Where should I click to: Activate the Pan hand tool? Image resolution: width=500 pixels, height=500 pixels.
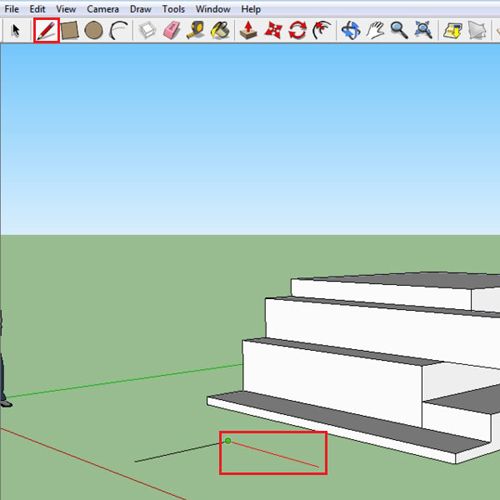click(375, 30)
